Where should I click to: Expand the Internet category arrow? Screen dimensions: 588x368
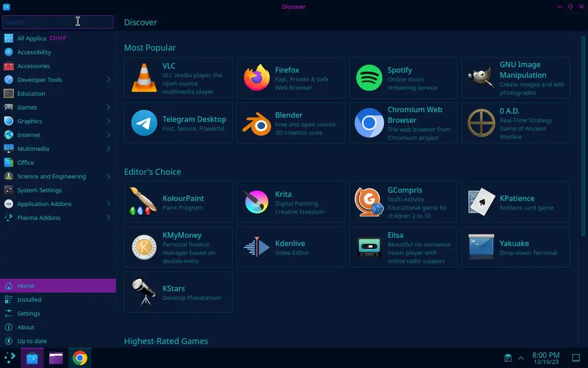coord(108,135)
